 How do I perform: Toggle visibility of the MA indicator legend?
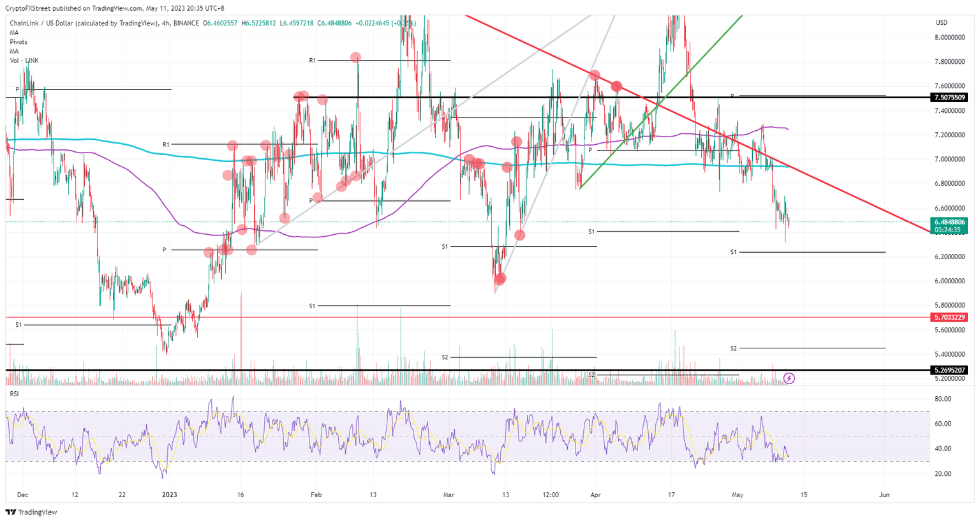pos(14,32)
